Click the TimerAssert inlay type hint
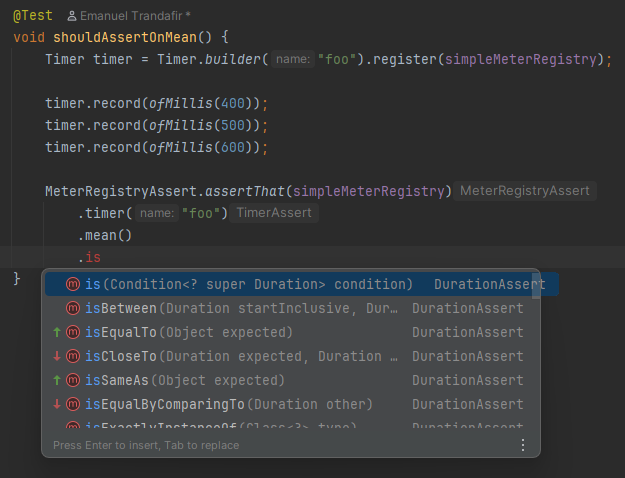Image resolution: width=625 pixels, height=478 pixels. pyautogui.click(x=275, y=213)
